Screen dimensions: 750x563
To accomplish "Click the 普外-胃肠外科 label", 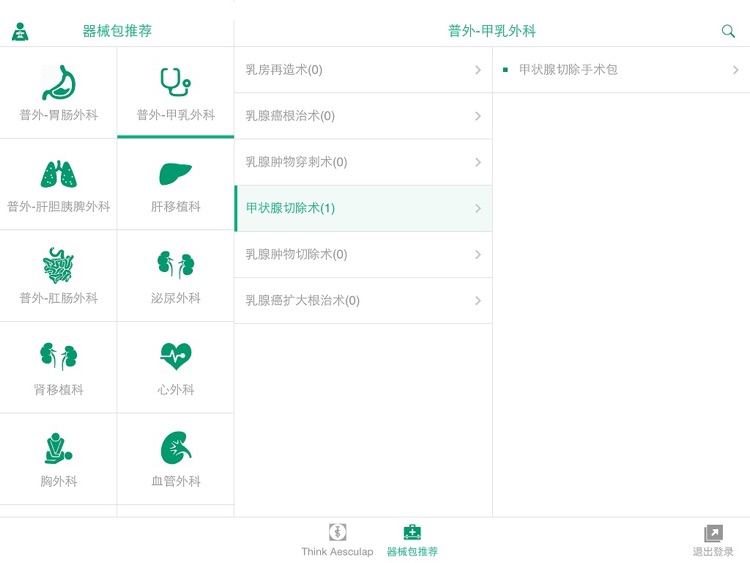I will (59, 115).
